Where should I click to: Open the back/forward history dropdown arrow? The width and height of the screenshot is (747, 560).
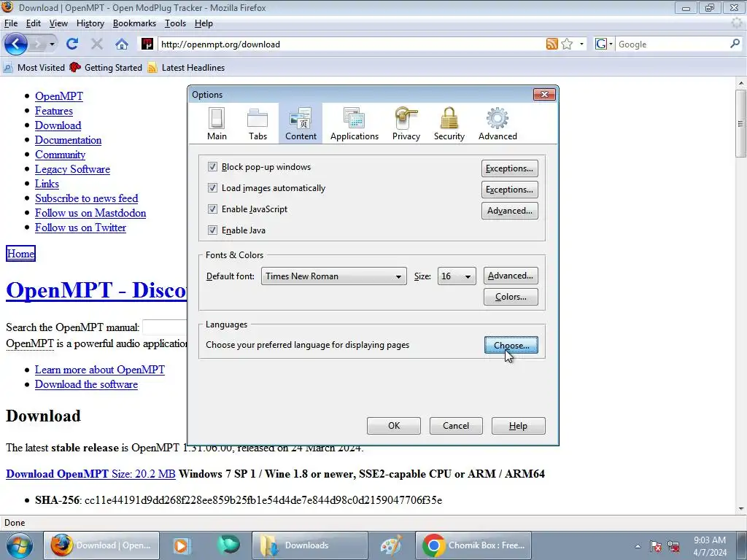click(52, 44)
